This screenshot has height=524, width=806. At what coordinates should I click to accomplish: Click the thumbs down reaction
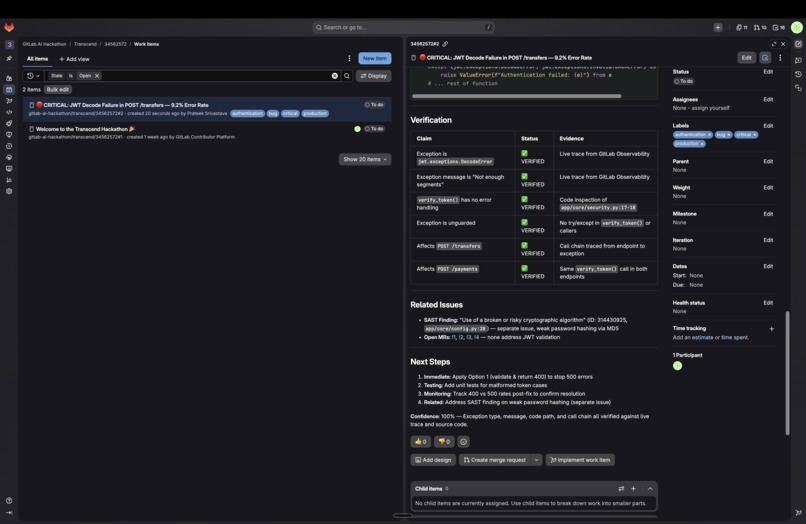tap(444, 442)
